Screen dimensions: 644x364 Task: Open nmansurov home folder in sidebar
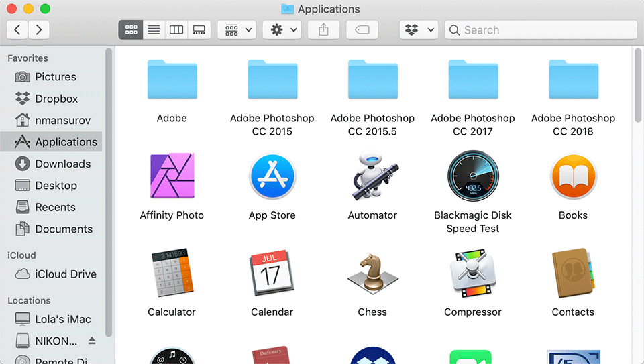pos(52,120)
